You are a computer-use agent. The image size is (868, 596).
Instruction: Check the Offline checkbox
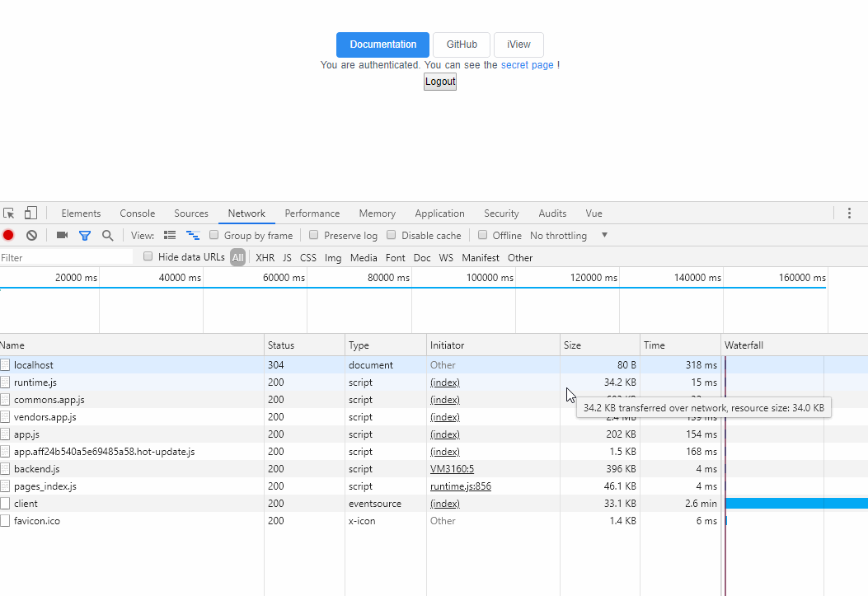coord(482,235)
